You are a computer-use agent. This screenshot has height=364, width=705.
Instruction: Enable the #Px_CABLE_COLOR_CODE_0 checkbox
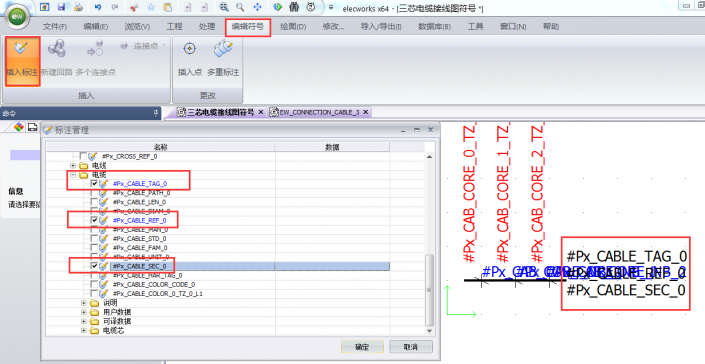tap(94, 284)
